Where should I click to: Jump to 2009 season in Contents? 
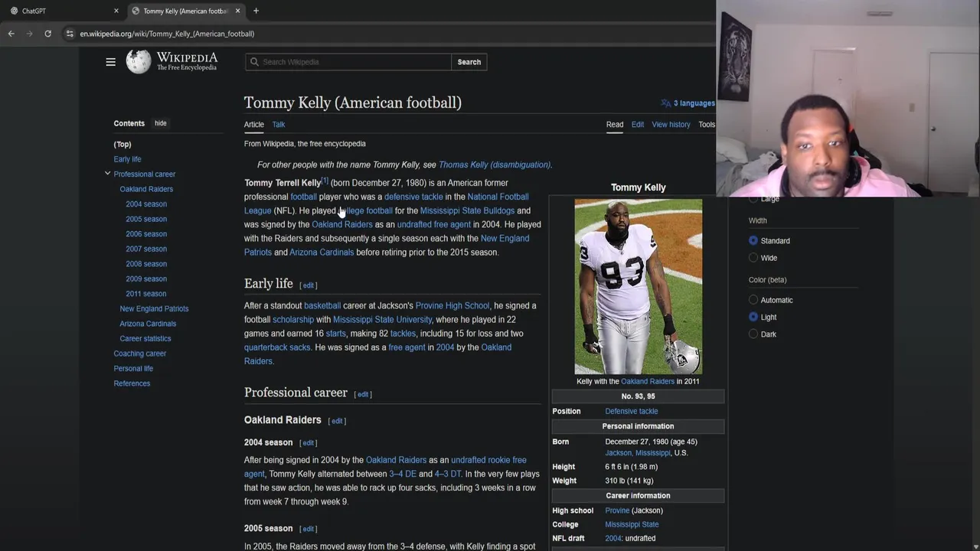click(146, 279)
